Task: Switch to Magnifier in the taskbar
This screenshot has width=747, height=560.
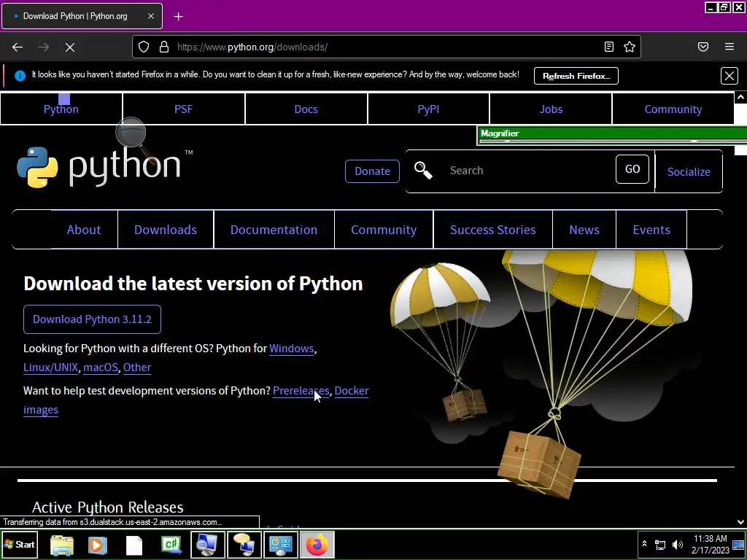Action: 208,545
